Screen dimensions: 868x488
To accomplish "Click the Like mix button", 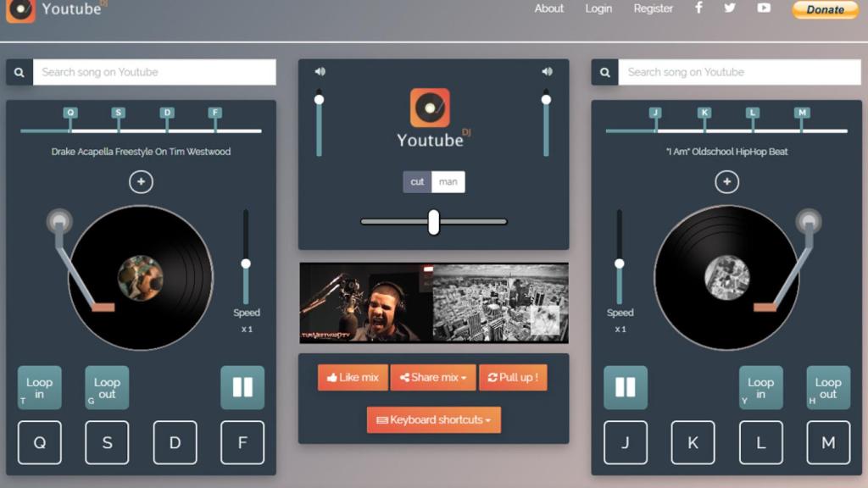I will click(x=353, y=378).
